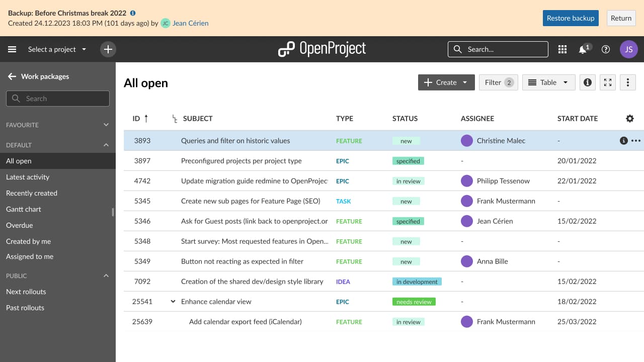
Task: Open the more options kebab menu near Filter
Action: [627, 82]
